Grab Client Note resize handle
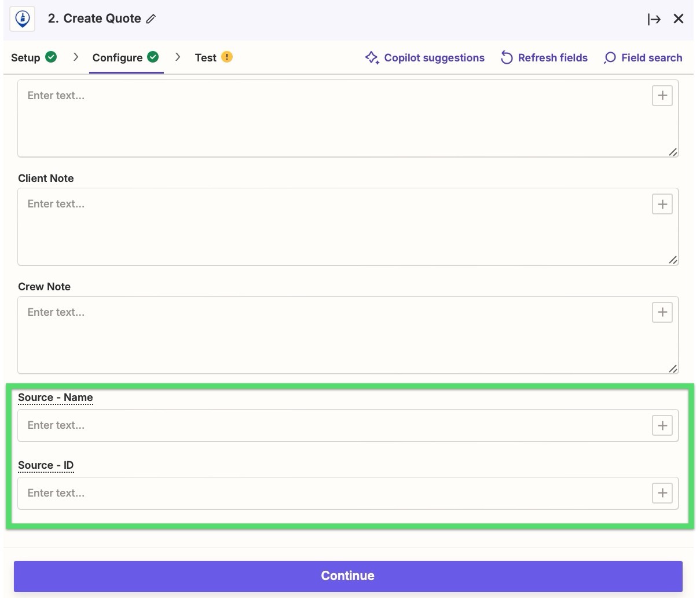This screenshot has height=598, width=700. pos(673,260)
